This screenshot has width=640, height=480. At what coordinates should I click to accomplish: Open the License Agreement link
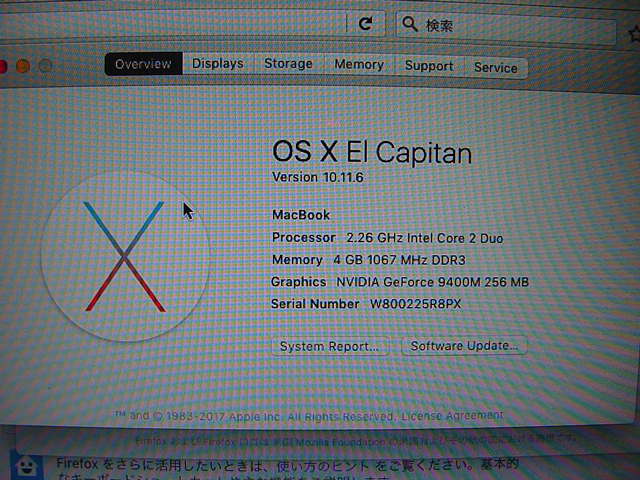pyautogui.click(x=452, y=416)
